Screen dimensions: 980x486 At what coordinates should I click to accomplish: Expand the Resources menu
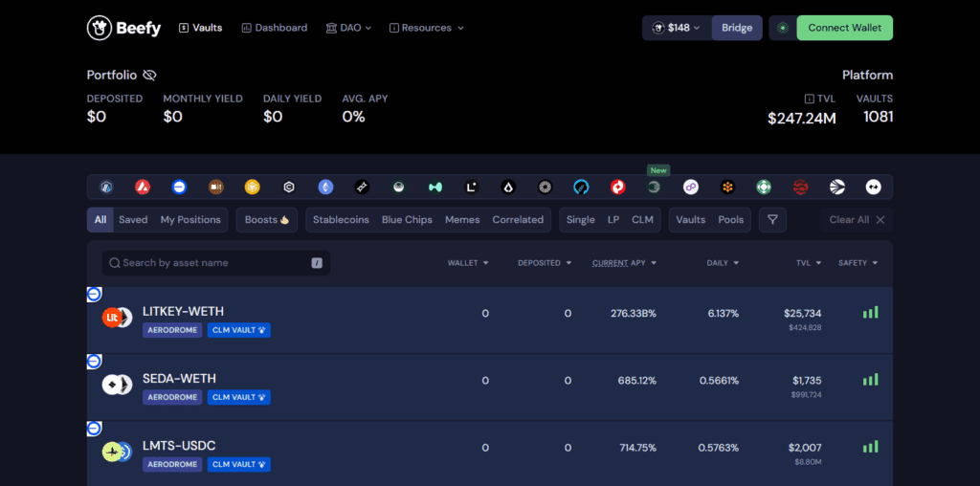[427, 28]
